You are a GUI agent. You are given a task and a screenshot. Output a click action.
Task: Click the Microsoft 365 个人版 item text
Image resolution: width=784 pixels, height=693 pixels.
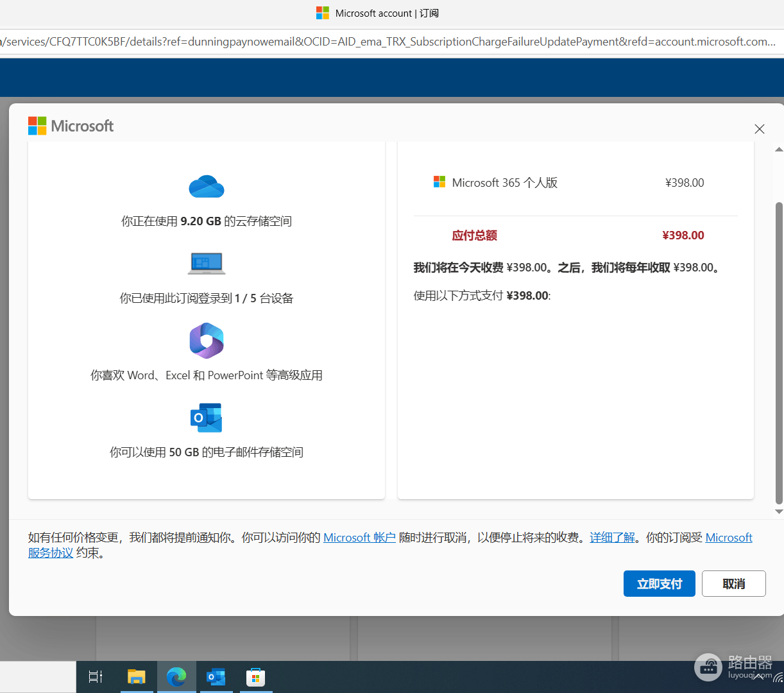505,183
